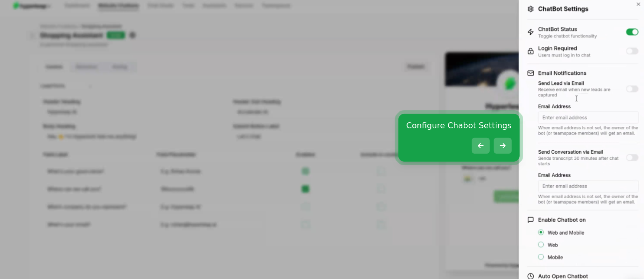Click 'Sends transcript 30 minutes after chat starts' text

pos(578,161)
